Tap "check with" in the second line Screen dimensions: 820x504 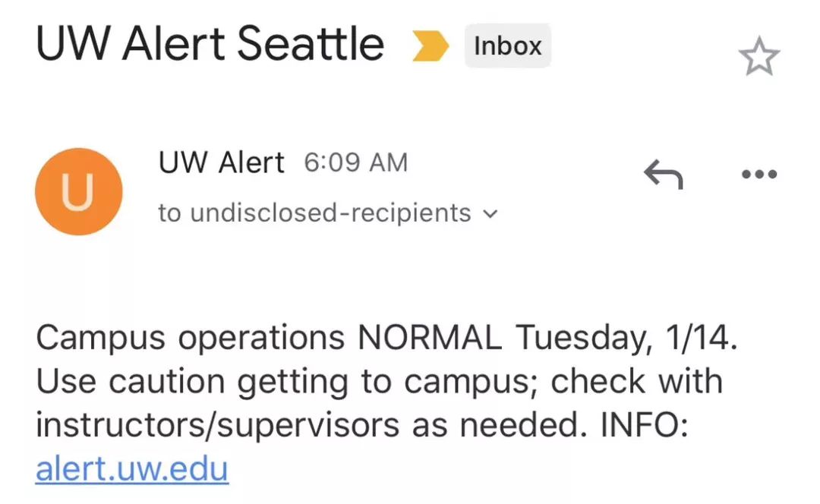click(636, 381)
